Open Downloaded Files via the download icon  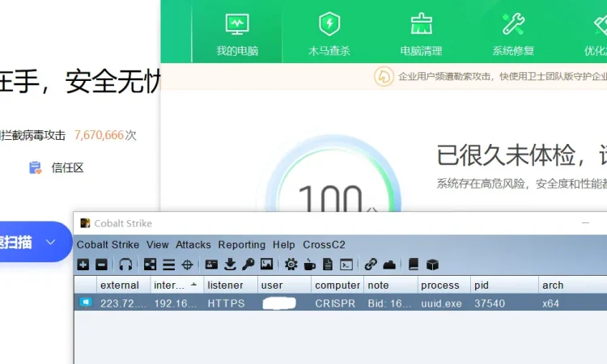(x=230, y=265)
